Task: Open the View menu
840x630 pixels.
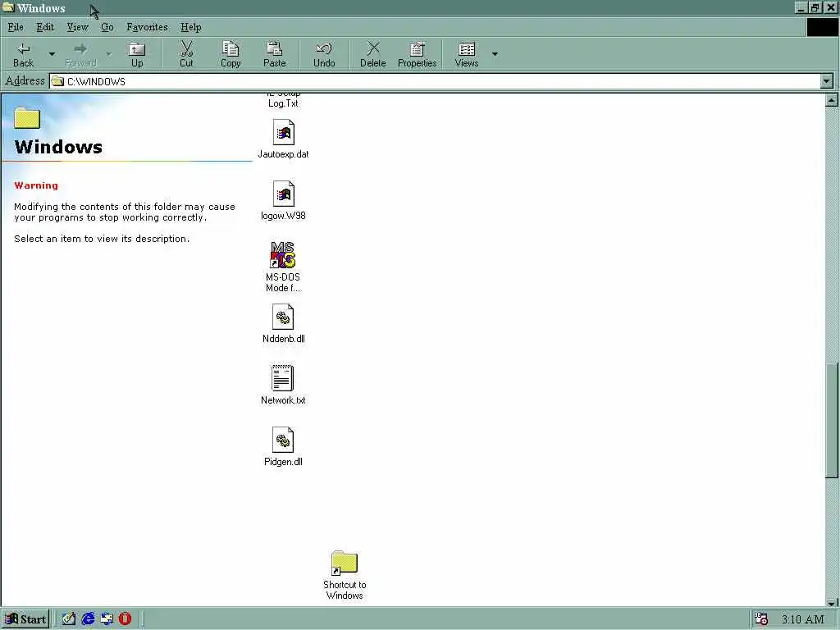Action: pos(77,27)
